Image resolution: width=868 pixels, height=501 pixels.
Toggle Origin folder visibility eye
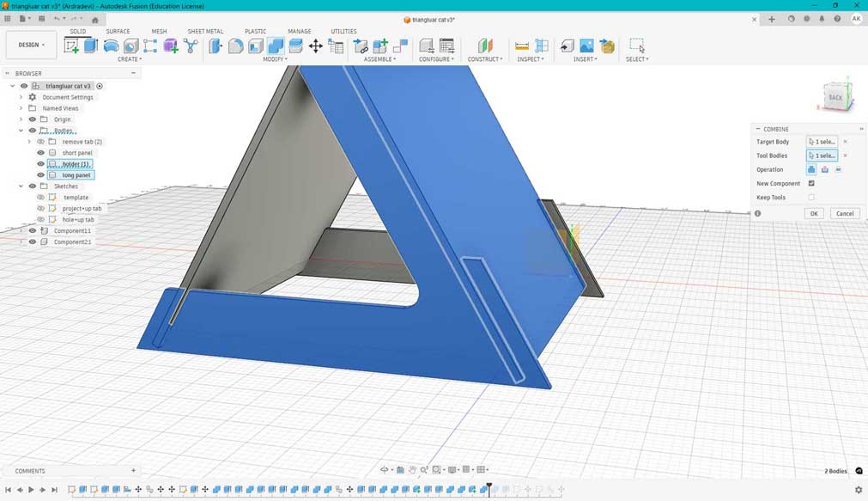(32, 119)
